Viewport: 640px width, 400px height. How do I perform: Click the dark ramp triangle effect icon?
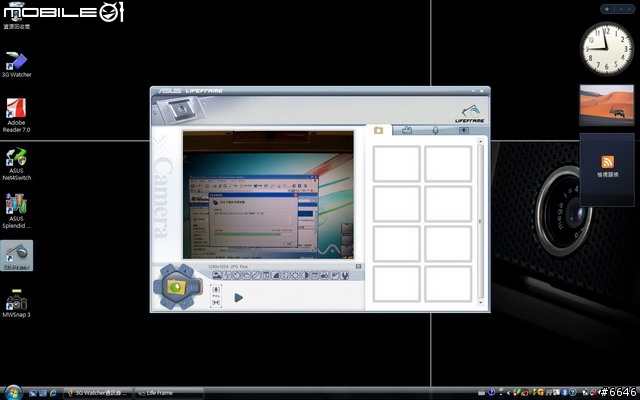point(276,276)
